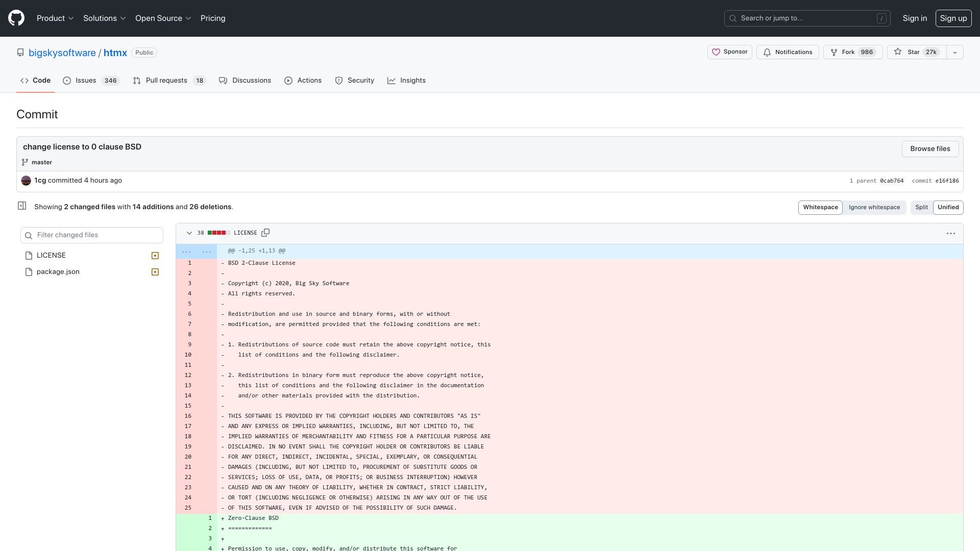Collapse the LICENSE file diff
The height and width of the screenshot is (551, 980).
tap(189, 233)
